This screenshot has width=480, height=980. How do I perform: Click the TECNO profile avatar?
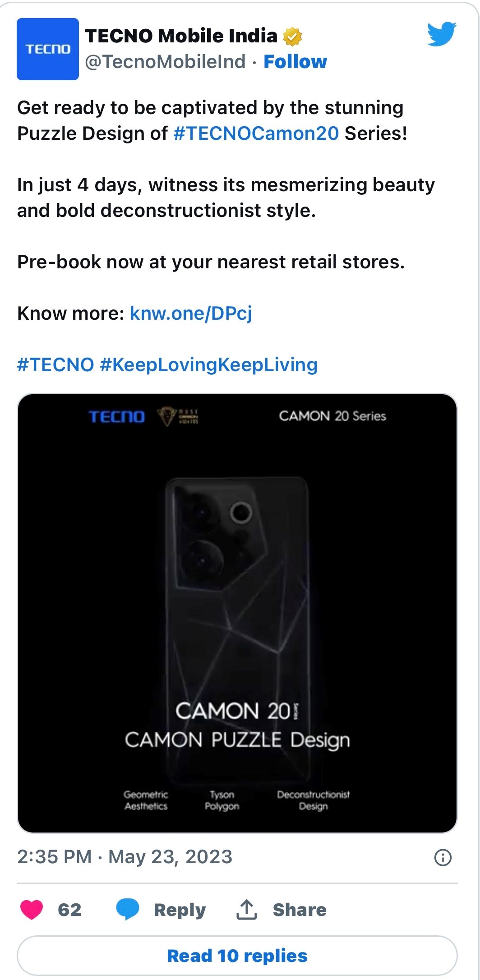(x=48, y=49)
